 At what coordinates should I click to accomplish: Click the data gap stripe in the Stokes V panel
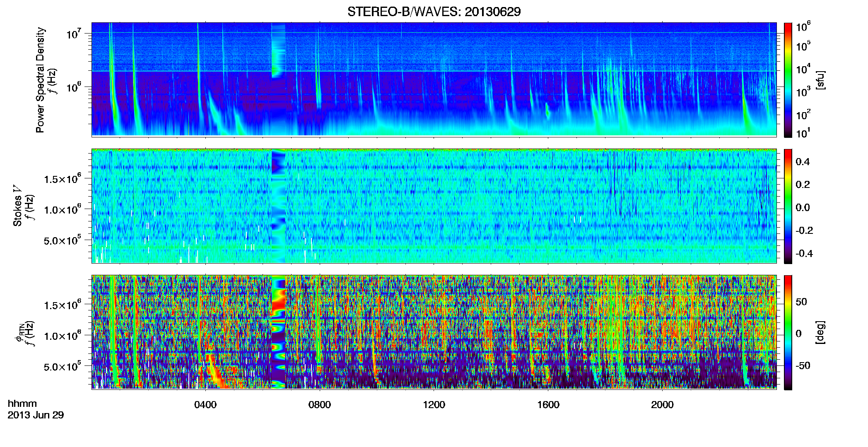pyautogui.click(x=278, y=206)
